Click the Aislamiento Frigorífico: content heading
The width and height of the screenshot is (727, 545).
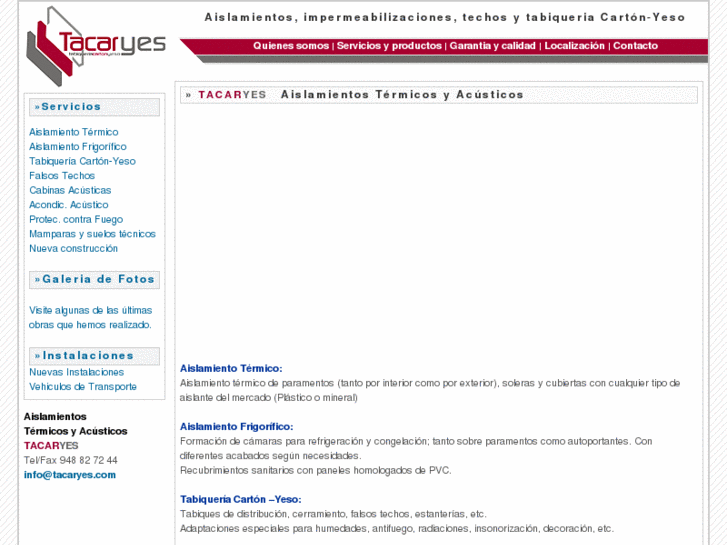236,427
